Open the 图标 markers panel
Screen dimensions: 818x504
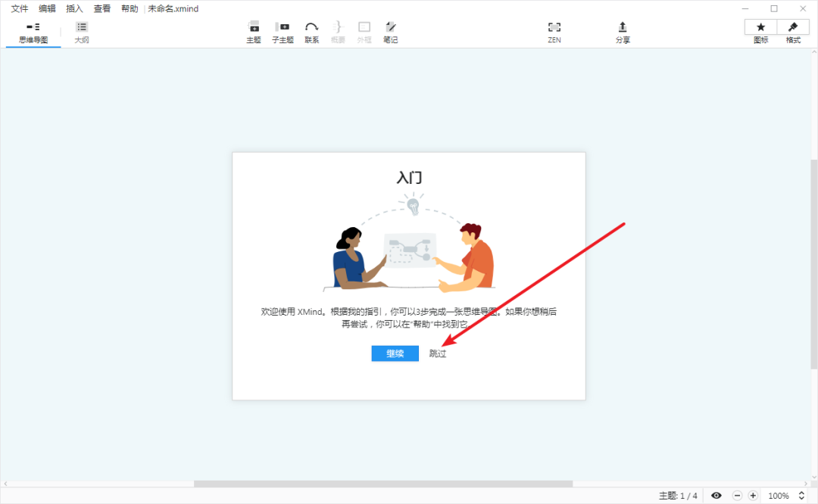pos(760,26)
